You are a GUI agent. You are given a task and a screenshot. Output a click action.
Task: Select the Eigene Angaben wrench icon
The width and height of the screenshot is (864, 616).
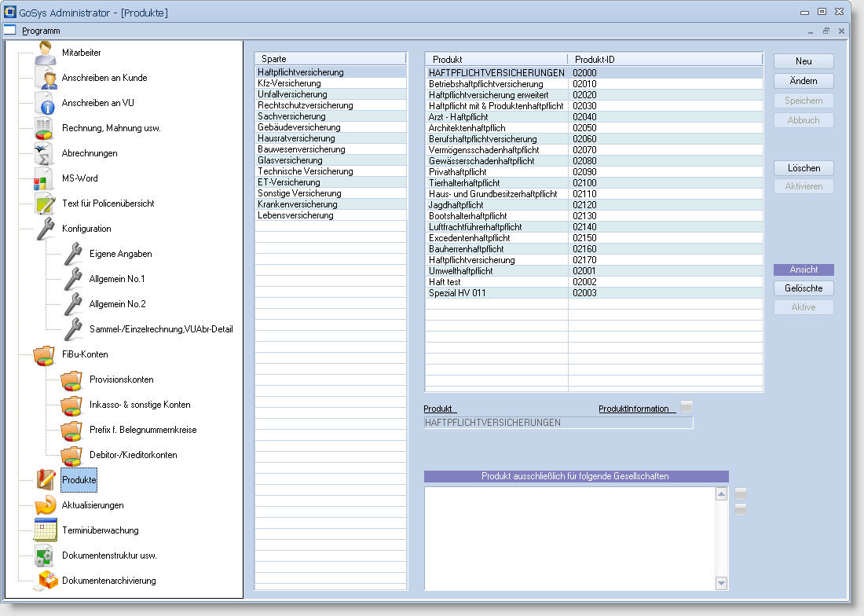click(x=73, y=254)
